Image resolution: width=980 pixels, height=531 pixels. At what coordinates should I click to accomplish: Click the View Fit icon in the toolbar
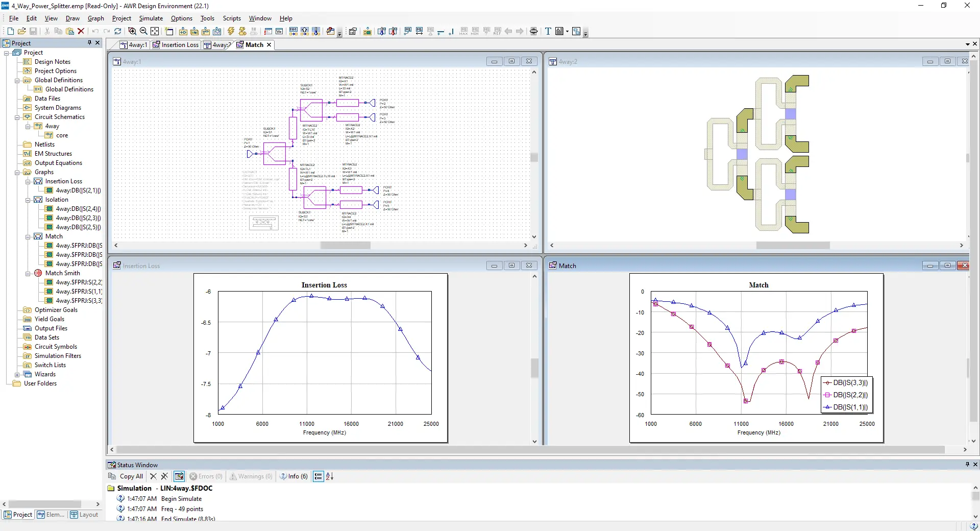(x=155, y=31)
